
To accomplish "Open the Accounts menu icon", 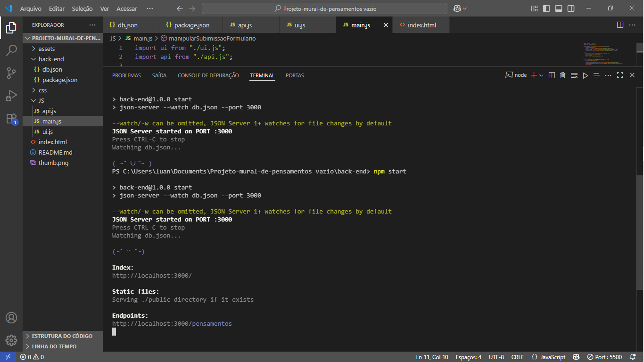I will 11,318.
